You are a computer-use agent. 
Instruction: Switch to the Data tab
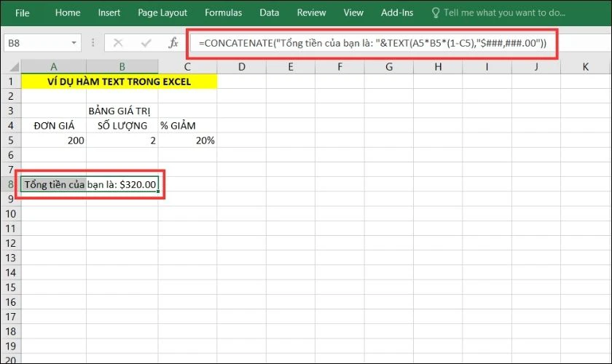(x=270, y=13)
